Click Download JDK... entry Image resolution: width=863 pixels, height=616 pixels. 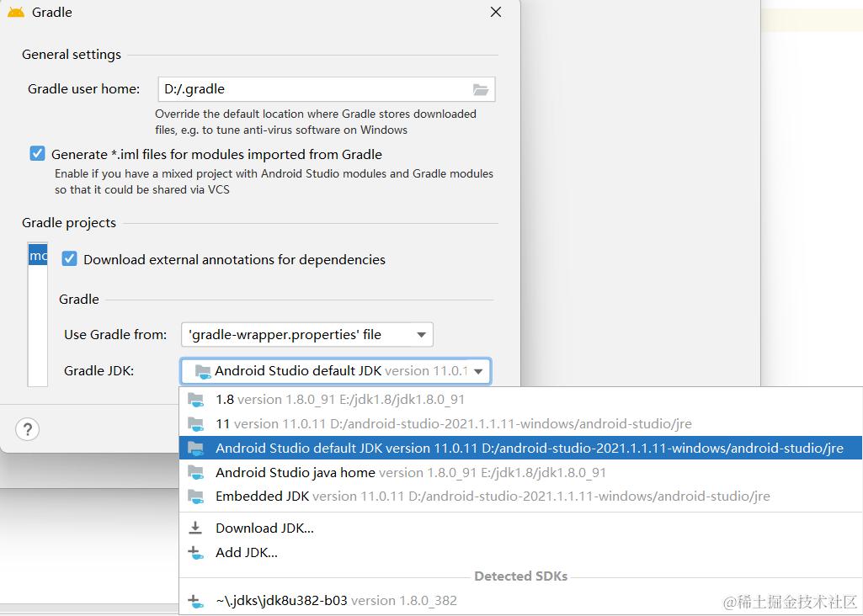click(264, 528)
